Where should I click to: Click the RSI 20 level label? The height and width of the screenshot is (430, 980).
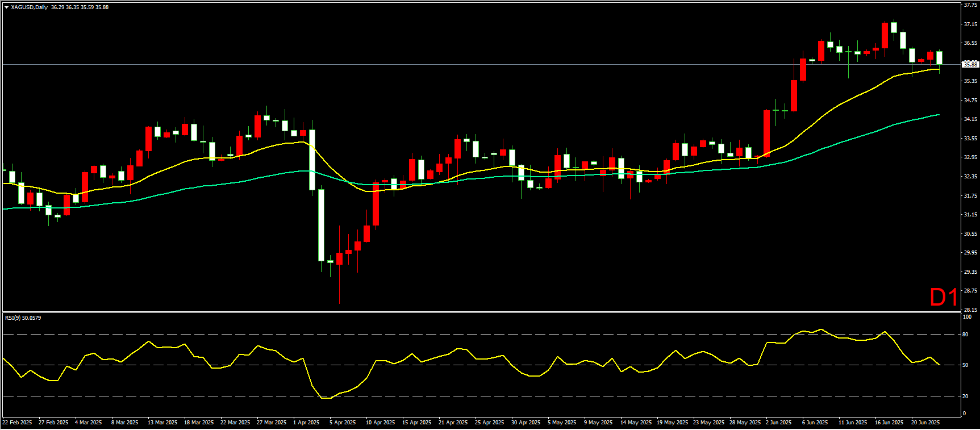(966, 396)
